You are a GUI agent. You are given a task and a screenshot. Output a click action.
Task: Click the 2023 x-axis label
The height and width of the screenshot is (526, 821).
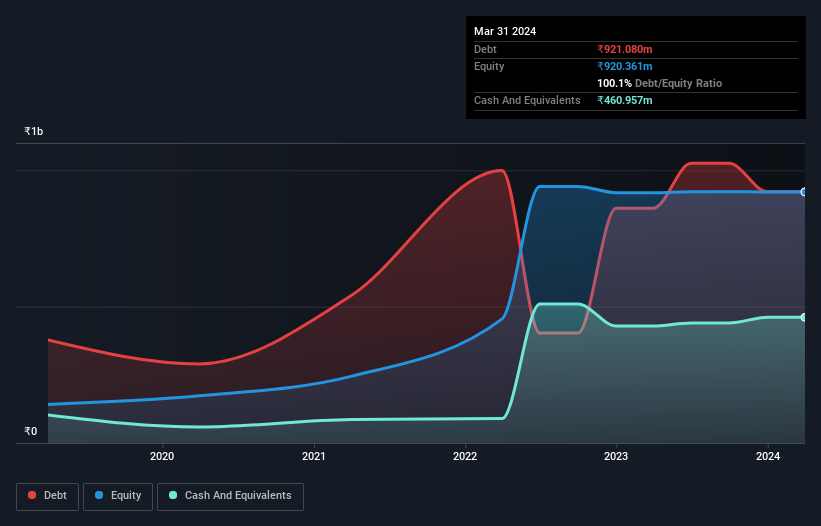(616, 456)
